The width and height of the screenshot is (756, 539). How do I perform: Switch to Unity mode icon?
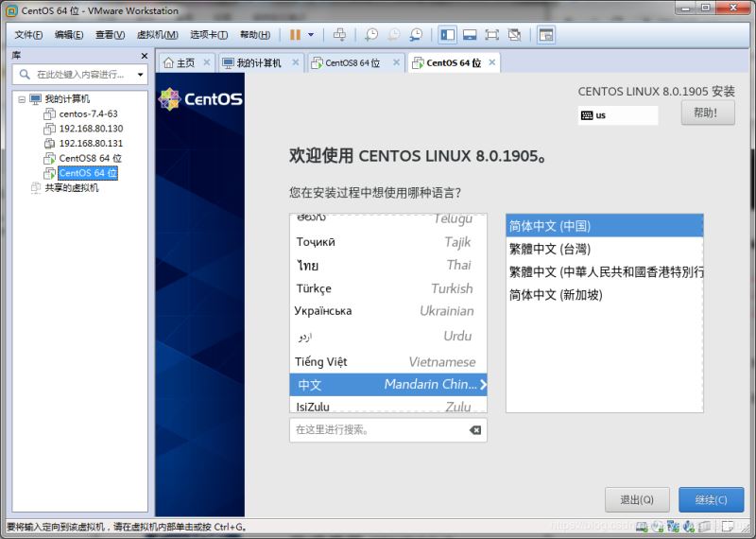[x=514, y=35]
